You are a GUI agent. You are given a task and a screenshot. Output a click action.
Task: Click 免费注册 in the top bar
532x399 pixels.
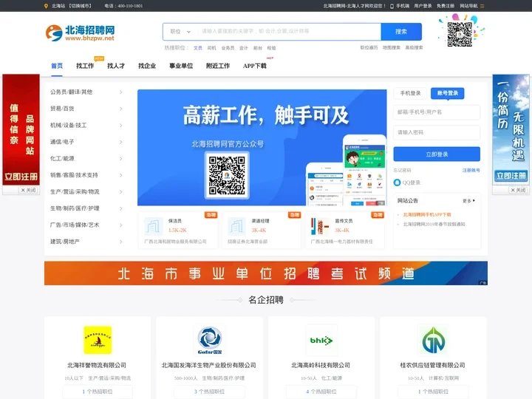[x=445, y=6]
